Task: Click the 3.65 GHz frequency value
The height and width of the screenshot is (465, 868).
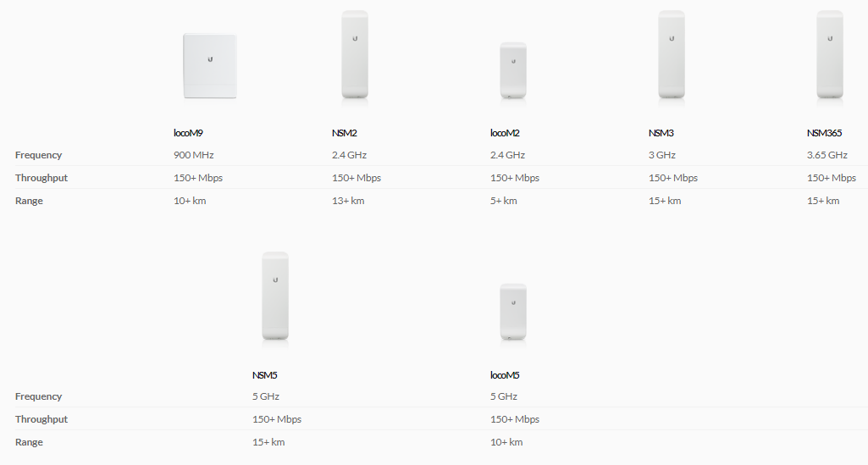Action: (x=827, y=155)
